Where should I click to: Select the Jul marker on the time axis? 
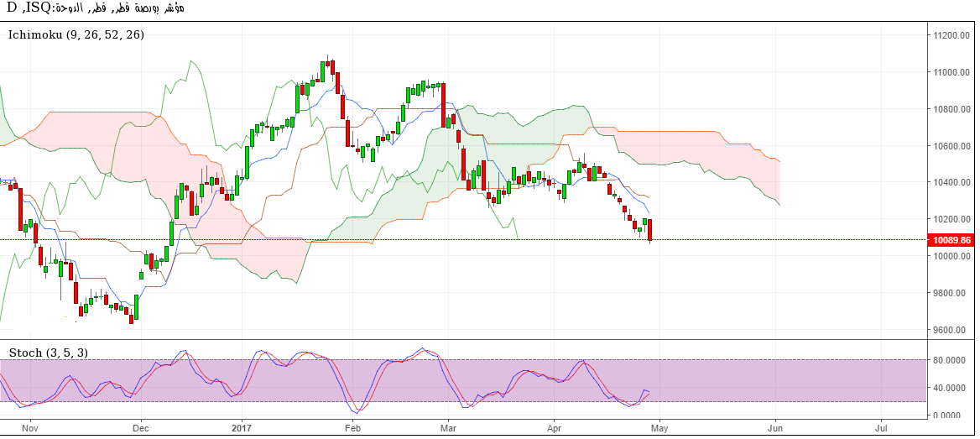882,428
